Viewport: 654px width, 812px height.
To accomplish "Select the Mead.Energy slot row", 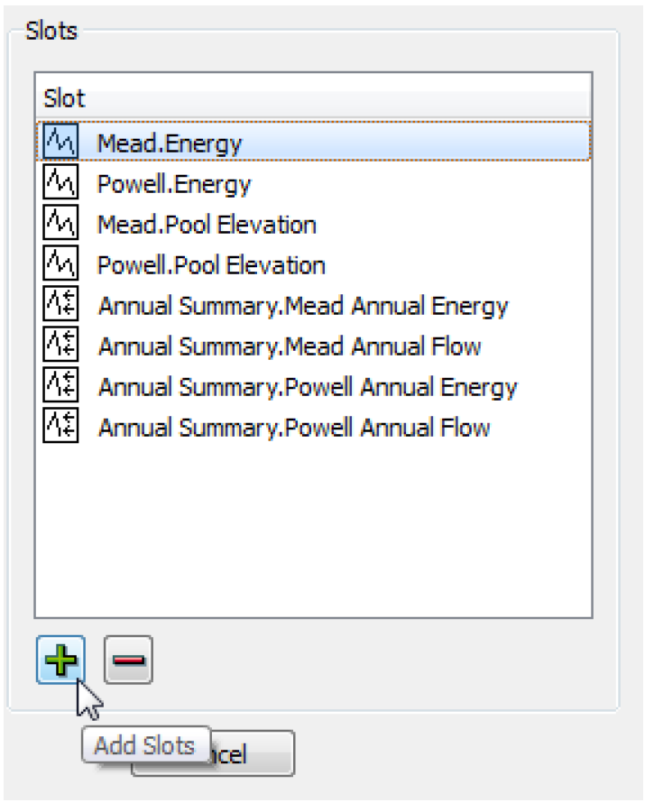I will point(170,143).
